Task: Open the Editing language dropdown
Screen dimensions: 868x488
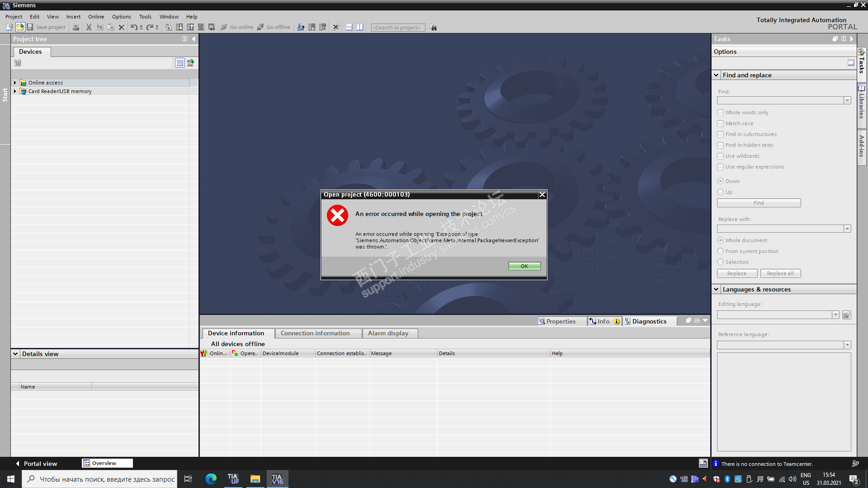Action: tap(835, 315)
